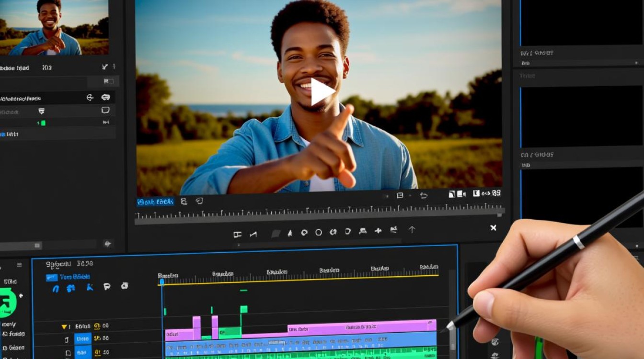644x359 pixels.
Task: Click the gray parallelogram icon in the transport toolbar
Action: tap(276, 234)
